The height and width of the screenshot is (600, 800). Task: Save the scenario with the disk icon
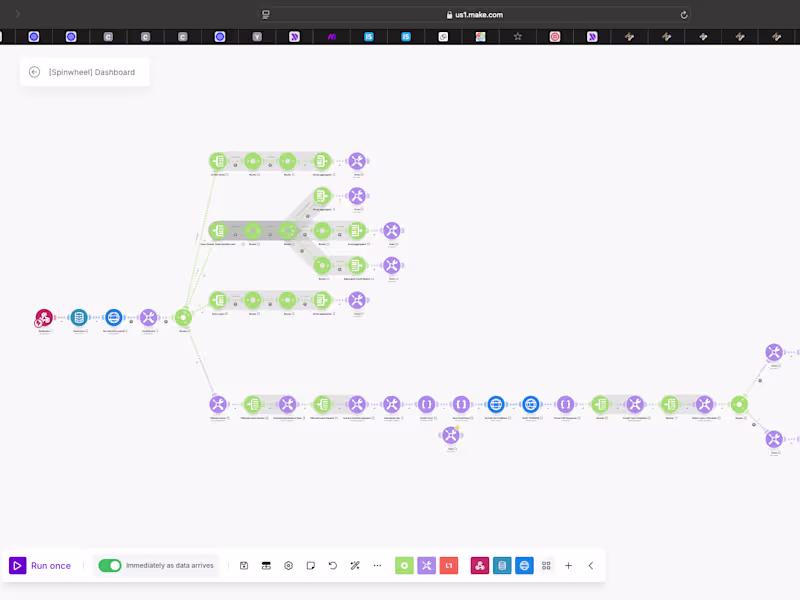[244, 565]
